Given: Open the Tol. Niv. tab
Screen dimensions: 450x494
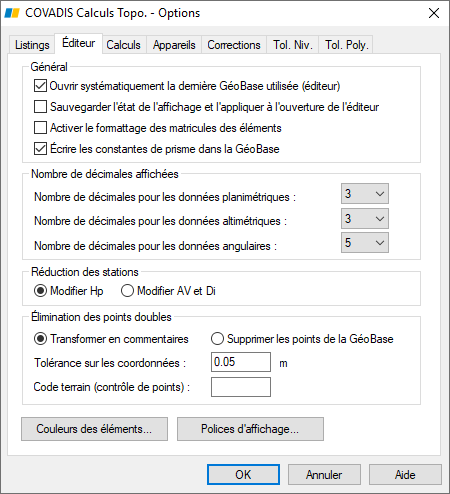Looking at the screenshot, I should click(x=293, y=45).
